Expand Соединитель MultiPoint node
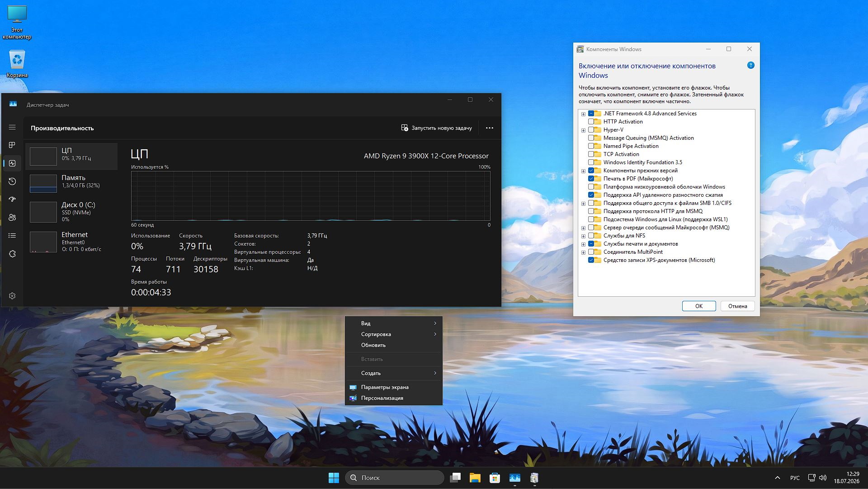868x489 pixels. coord(583,252)
